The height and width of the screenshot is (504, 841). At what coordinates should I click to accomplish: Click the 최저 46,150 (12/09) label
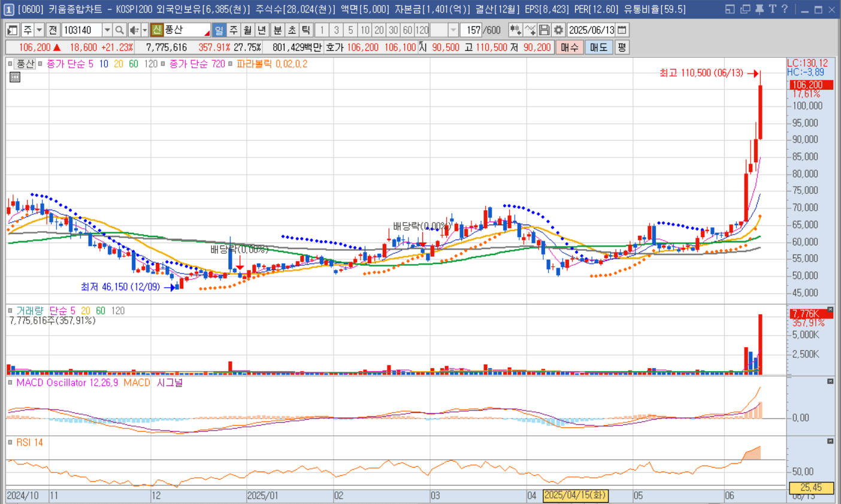(x=120, y=287)
